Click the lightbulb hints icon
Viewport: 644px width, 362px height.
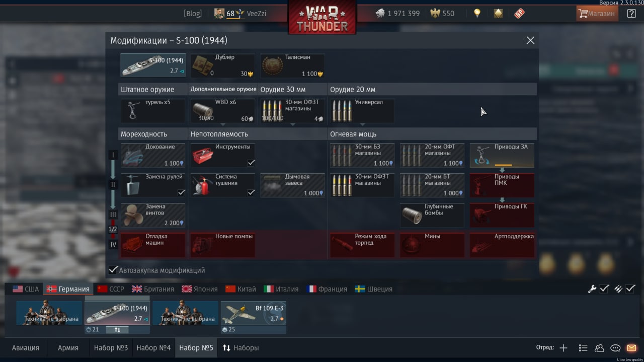477,14
